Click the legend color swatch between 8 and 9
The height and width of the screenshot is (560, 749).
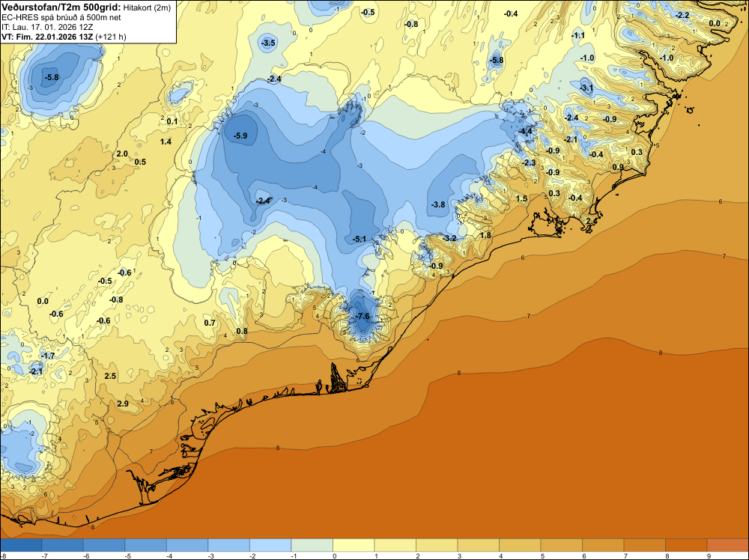coord(686,545)
